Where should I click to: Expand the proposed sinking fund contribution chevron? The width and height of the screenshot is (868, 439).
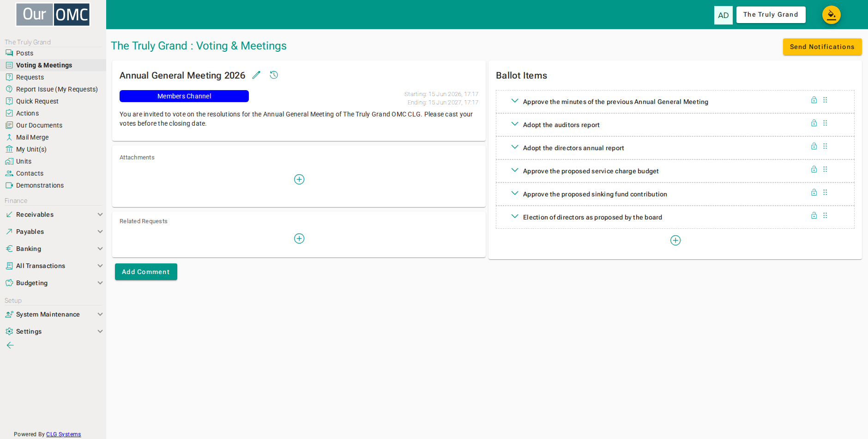515,193
